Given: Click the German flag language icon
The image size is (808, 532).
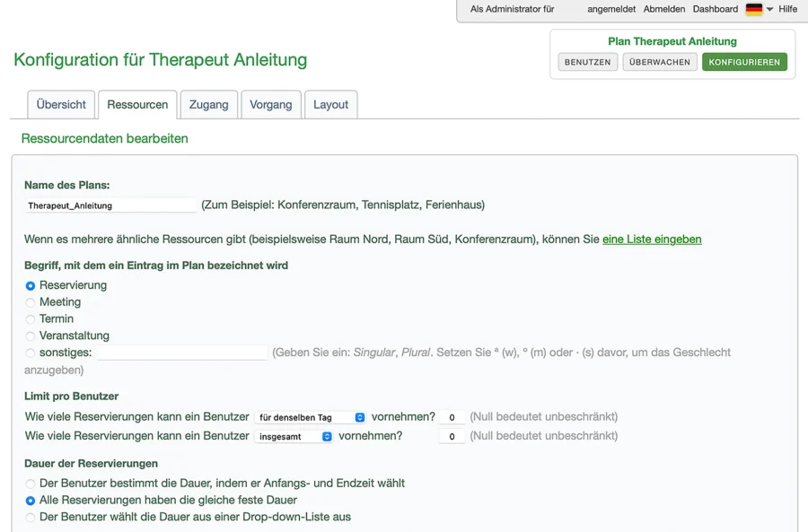Looking at the screenshot, I should point(753,9).
